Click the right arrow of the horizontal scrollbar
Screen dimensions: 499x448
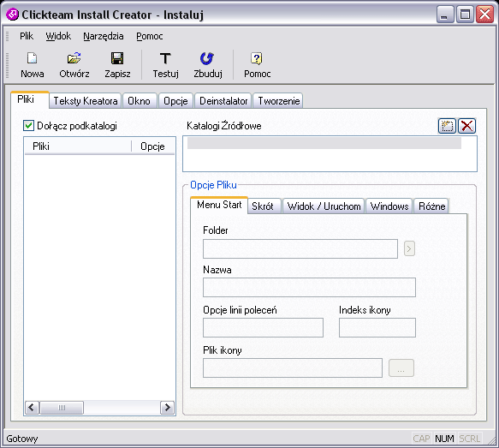click(x=168, y=407)
